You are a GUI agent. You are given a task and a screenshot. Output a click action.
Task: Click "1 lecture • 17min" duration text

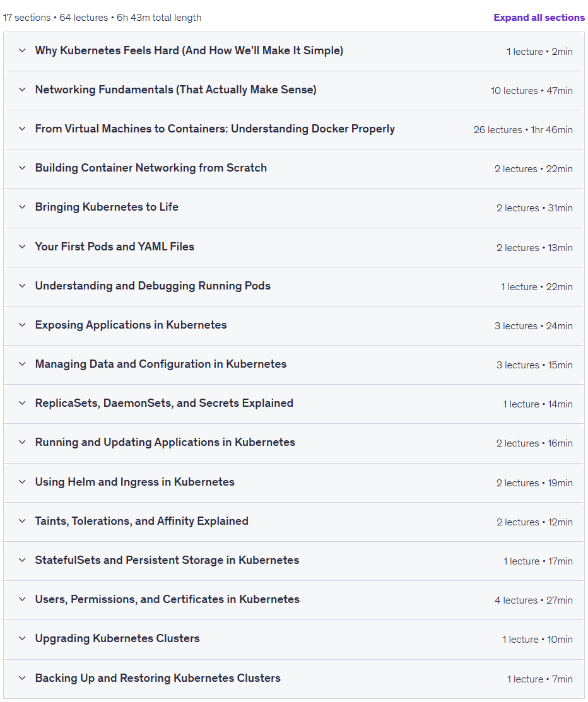[538, 561]
